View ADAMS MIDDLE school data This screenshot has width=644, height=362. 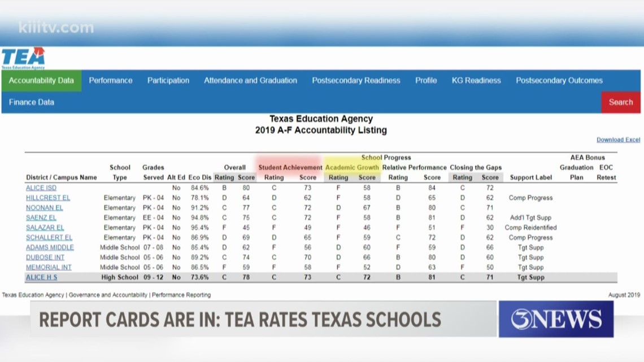pyautogui.click(x=50, y=247)
